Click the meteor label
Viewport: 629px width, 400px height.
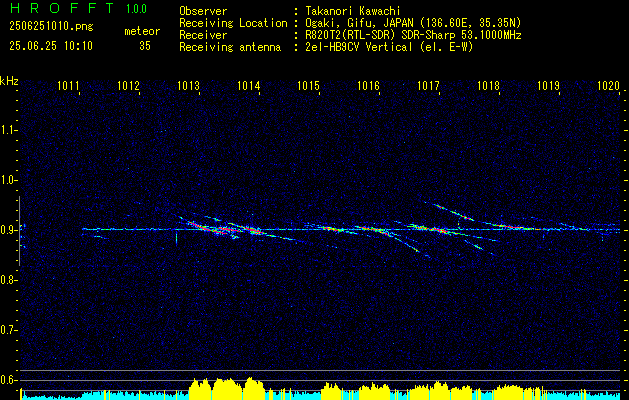tap(142, 31)
